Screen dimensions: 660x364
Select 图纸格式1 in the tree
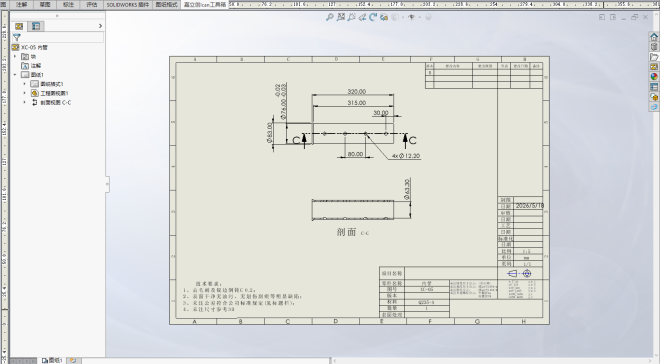[x=47, y=84]
